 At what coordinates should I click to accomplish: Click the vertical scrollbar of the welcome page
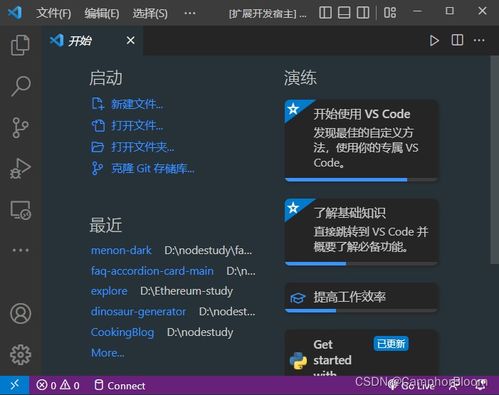(495, 160)
